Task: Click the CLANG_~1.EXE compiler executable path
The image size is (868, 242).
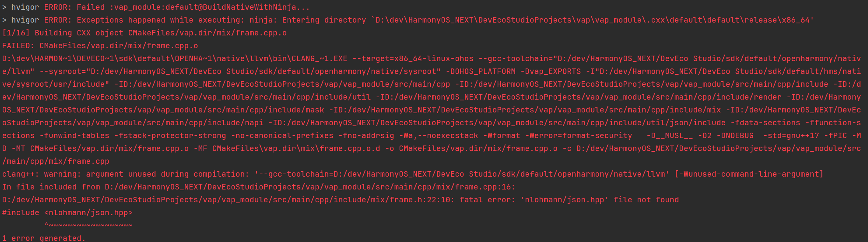Action: click(175, 58)
